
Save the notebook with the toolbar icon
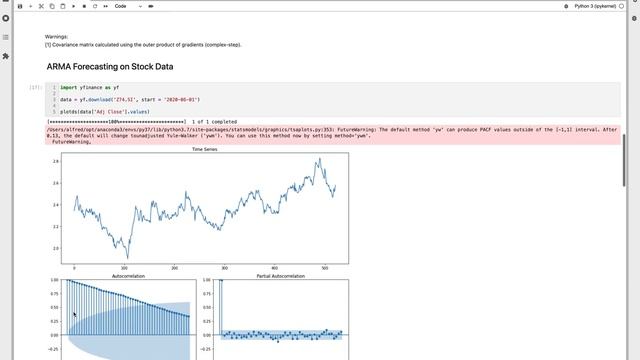coord(20,6)
